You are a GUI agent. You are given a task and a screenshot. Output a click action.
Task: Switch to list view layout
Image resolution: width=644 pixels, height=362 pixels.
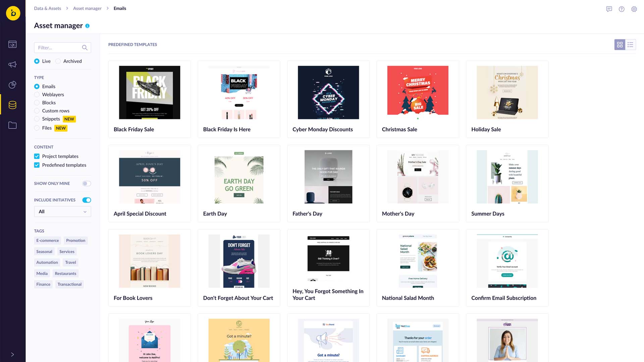630,45
